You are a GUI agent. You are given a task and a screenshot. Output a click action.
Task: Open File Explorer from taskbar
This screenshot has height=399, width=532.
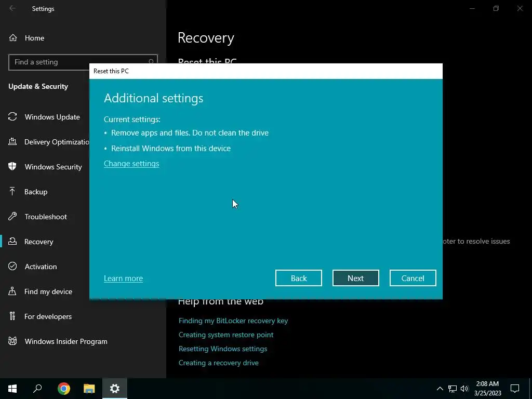(x=89, y=389)
